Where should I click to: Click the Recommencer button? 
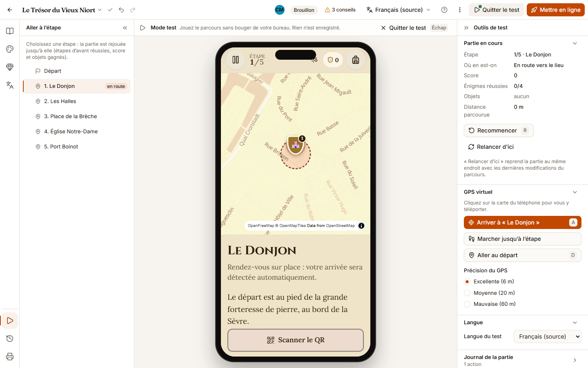(499, 130)
